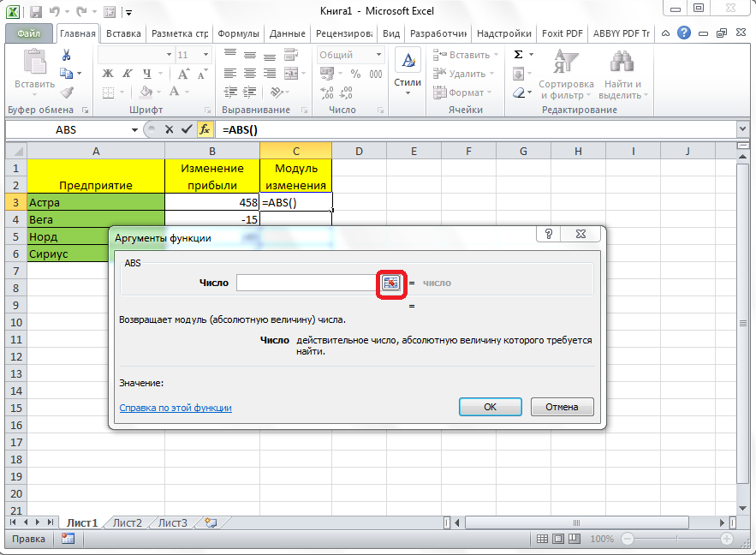This screenshot has height=555, width=756.
Task: Open the Формулы ribbon tab
Action: (x=238, y=34)
